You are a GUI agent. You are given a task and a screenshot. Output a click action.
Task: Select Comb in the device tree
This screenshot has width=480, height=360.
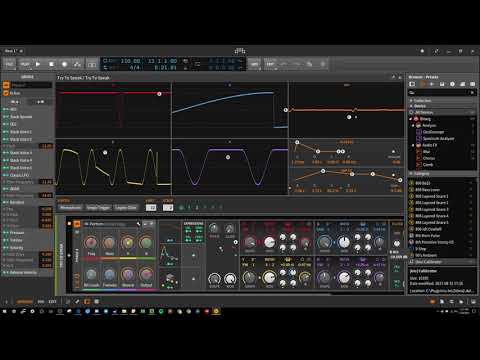tap(428, 165)
